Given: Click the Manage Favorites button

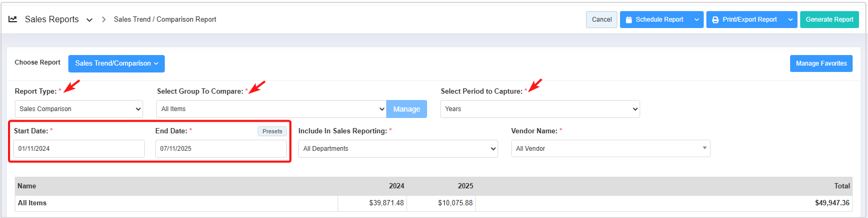Looking at the screenshot, I should [x=821, y=63].
